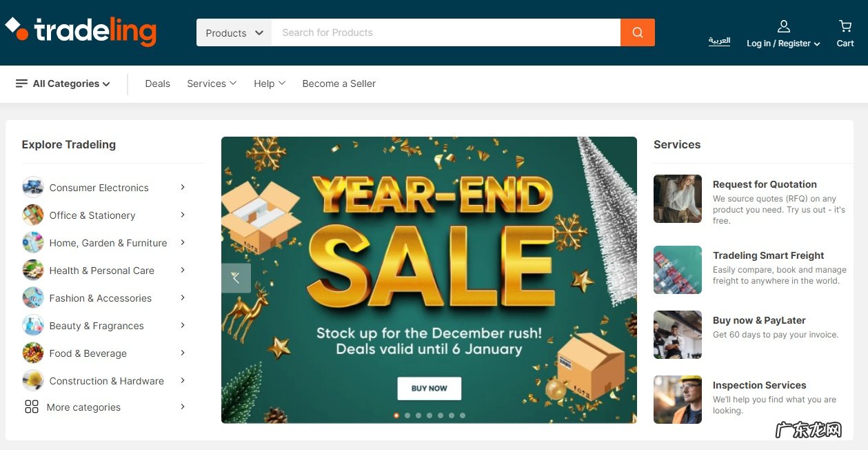Expand the Services menu dropdown
The height and width of the screenshot is (450, 868).
pyautogui.click(x=212, y=84)
